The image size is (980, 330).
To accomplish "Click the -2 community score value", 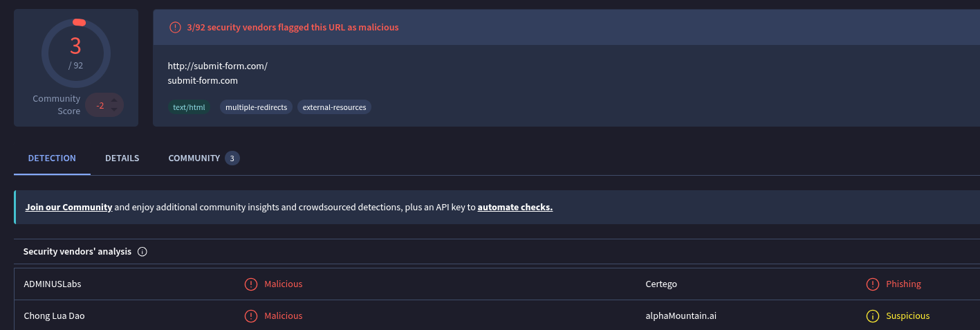I will point(100,106).
